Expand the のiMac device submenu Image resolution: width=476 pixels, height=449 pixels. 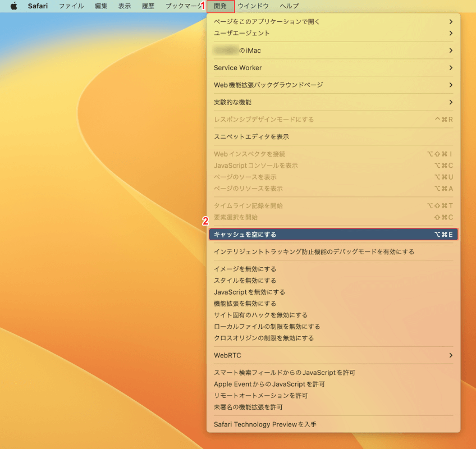[333, 51]
